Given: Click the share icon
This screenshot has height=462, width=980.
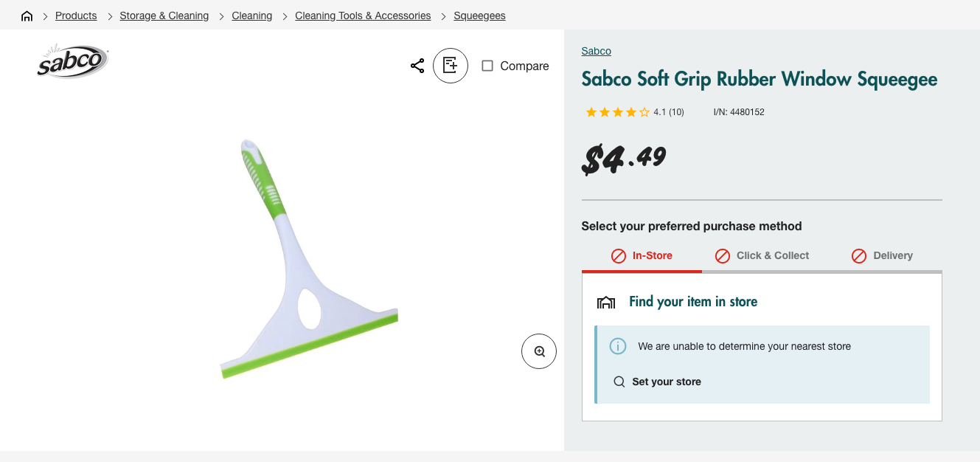Looking at the screenshot, I should [x=417, y=66].
